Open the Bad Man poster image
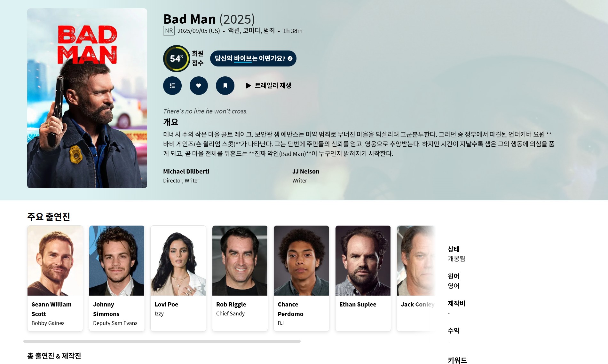Screen dimensions: 608x364 click(87, 98)
